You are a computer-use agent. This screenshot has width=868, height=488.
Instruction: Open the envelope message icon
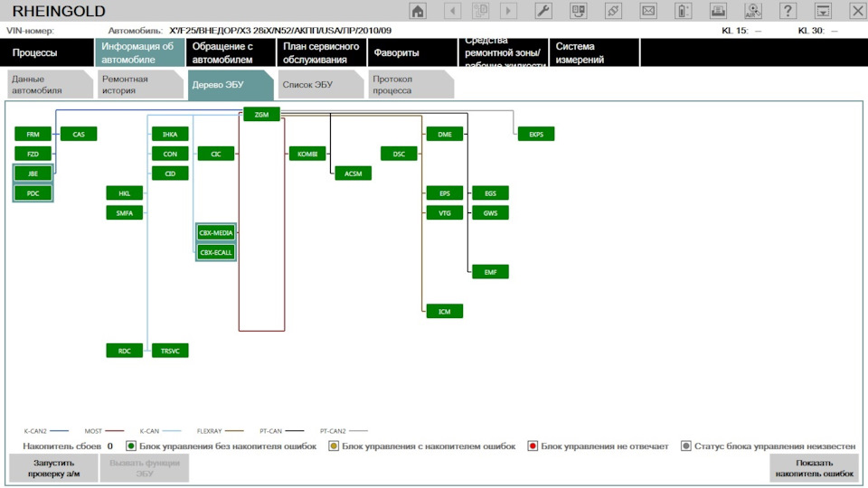648,11
